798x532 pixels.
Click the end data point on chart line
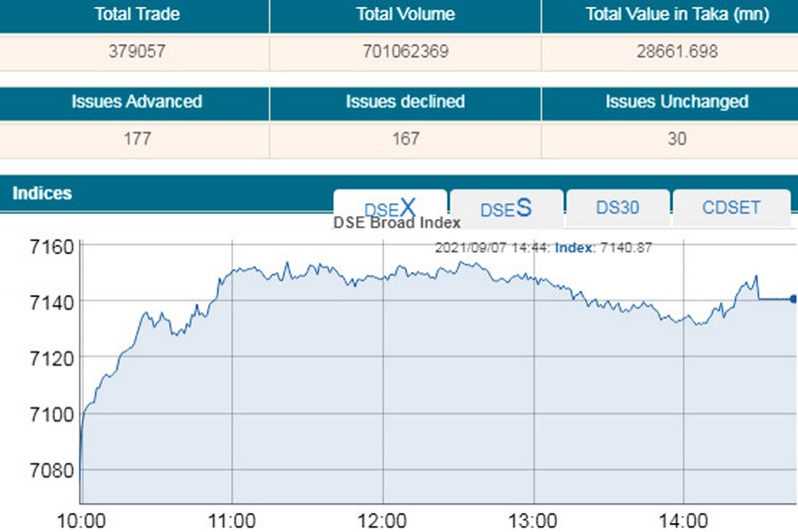(793, 299)
